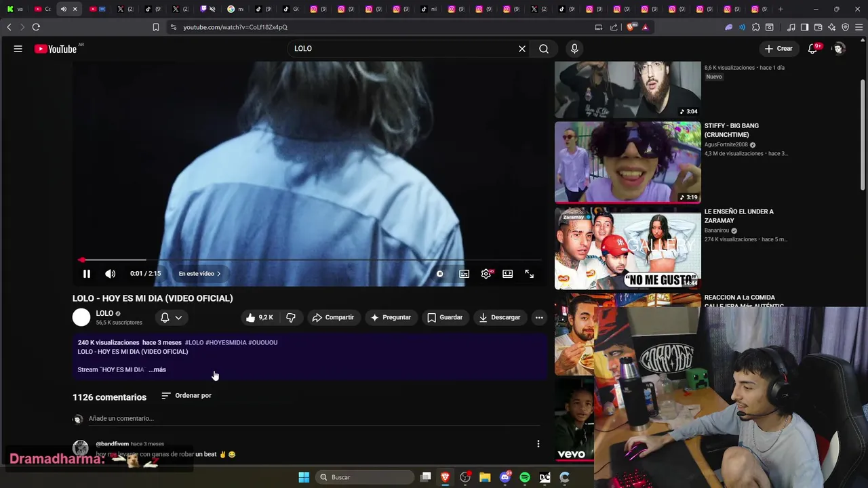Open options menu for @bandfivem comment
Screen dimensions: 868x488
[x=538, y=444]
